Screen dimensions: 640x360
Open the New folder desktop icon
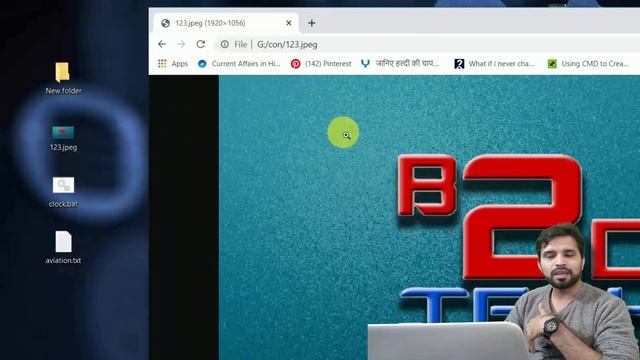63,78
